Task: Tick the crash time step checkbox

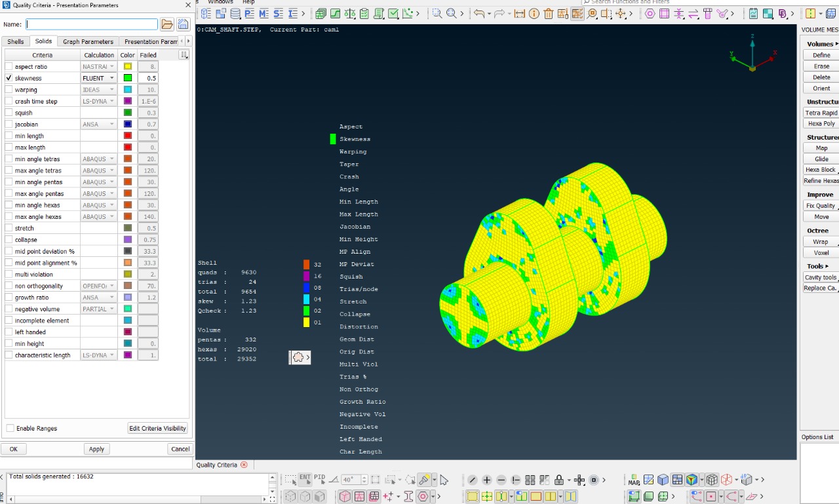Action: click(9, 101)
